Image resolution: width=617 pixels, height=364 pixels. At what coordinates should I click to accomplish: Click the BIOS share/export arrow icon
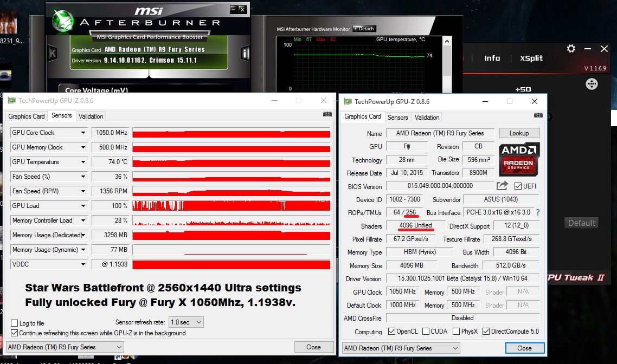[x=502, y=186]
